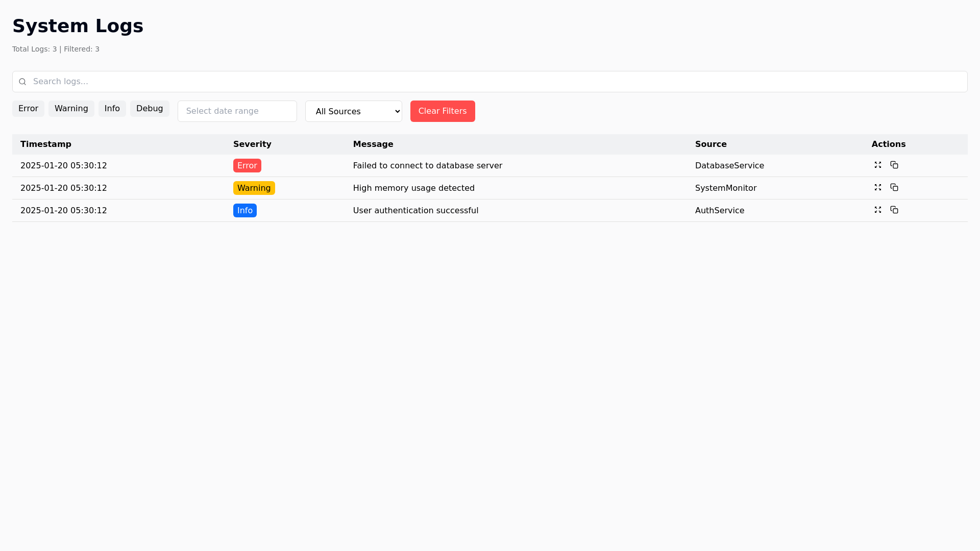Image resolution: width=980 pixels, height=551 pixels.
Task: Select 'User authentication successful' message
Action: (x=416, y=211)
